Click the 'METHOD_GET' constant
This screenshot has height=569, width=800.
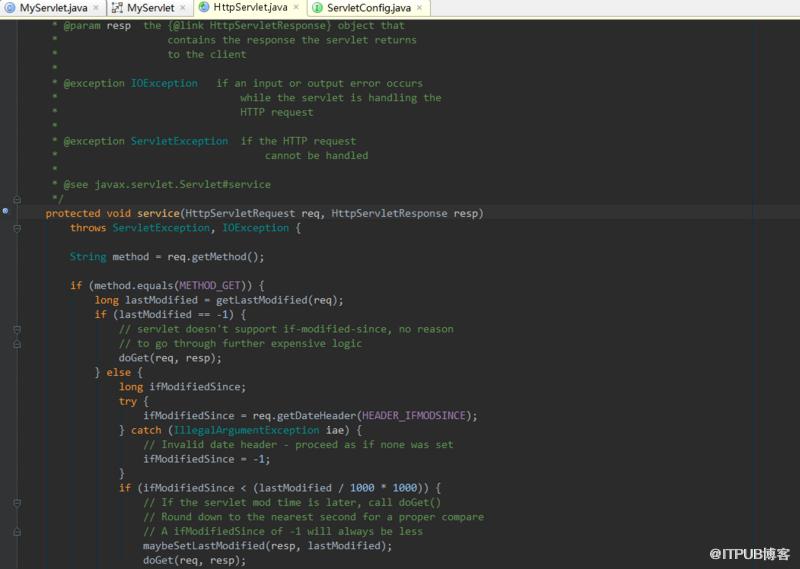210,285
